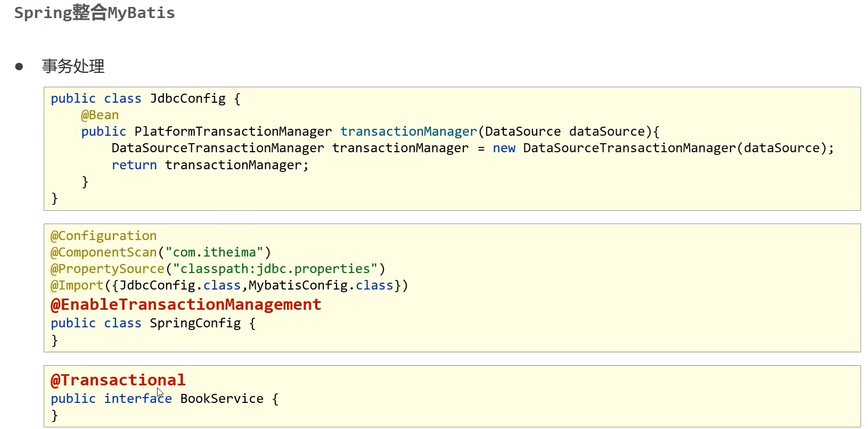Click the red @EnableTransactionManagement annotation
This screenshot has width=868, height=429.
click(186, 304)
